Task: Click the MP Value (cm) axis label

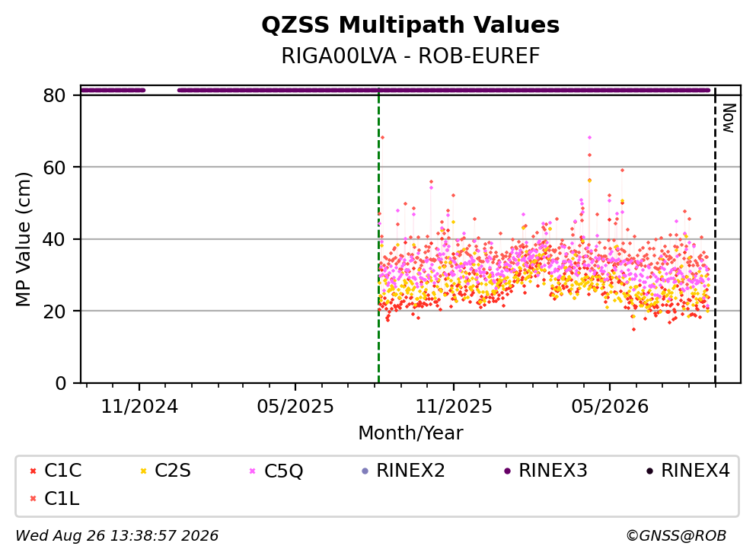Action: point(23,239)
